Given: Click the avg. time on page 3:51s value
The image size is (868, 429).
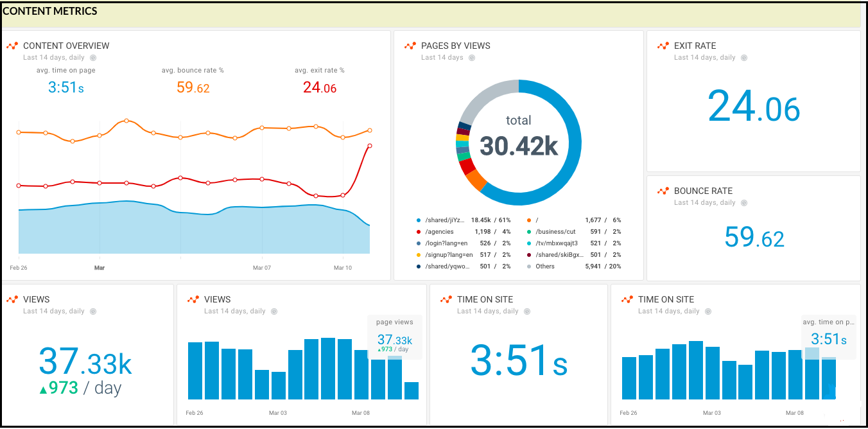Looking at the screenshot, I should 65,87.
